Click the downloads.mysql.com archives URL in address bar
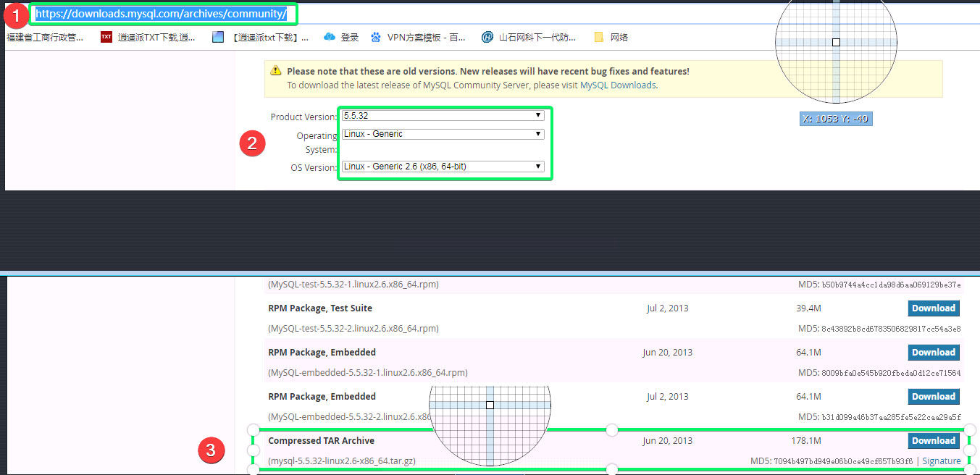980x475 pixels. (162, 14)
